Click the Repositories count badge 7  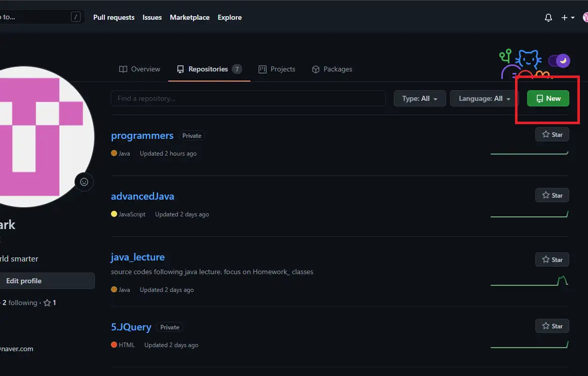[x=237, y=69]
